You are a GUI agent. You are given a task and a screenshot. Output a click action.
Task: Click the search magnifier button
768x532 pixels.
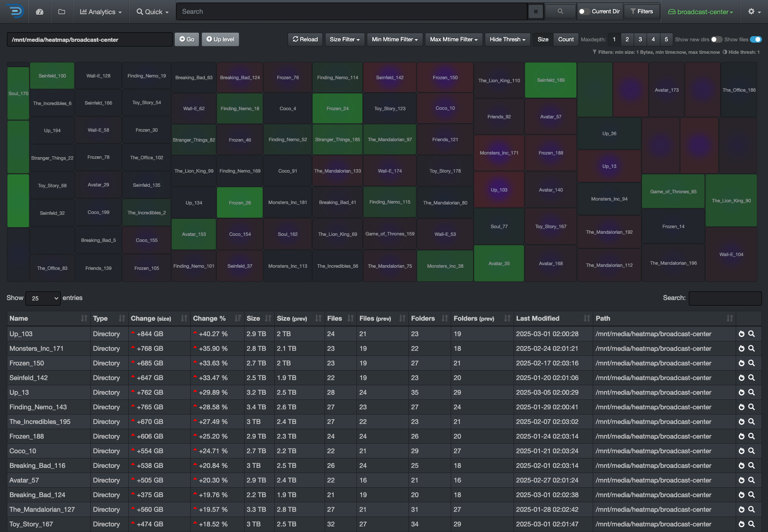[560, 12]
